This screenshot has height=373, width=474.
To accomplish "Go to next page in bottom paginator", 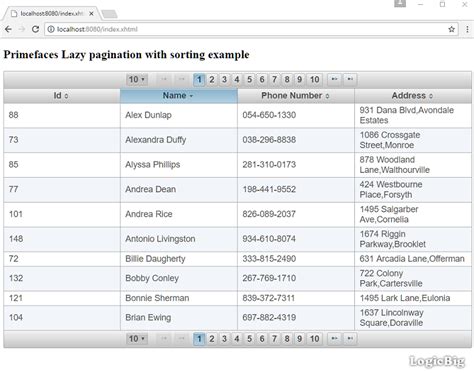I will click(334, 339).
